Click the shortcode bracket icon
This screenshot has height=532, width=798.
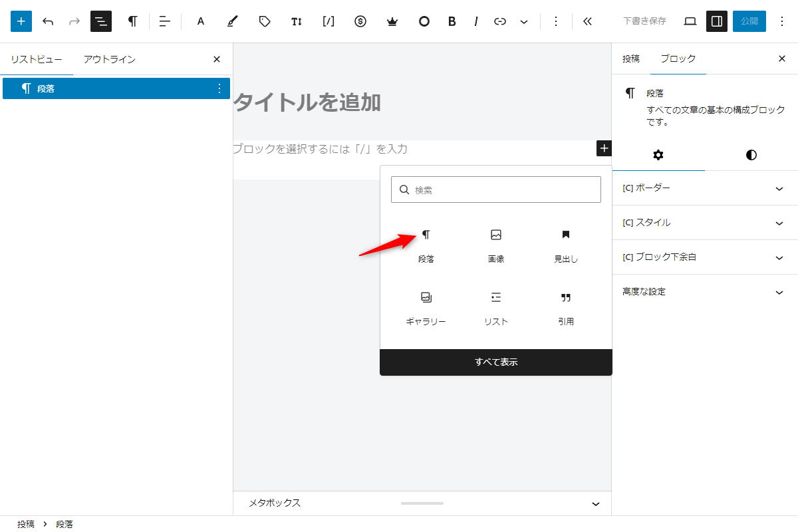(329, 21)
